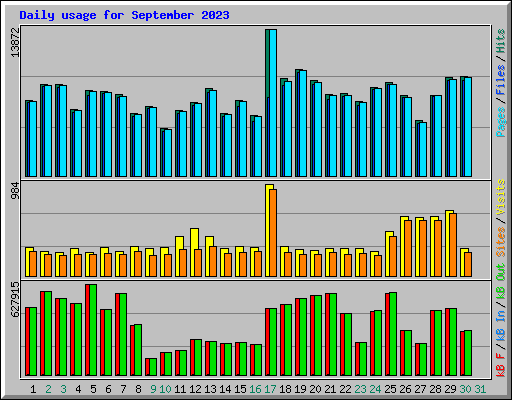Viewport: 512px width, 400px height.
Task: Click the tallest orange sites bar for day 17
Action: coord(273,233)
